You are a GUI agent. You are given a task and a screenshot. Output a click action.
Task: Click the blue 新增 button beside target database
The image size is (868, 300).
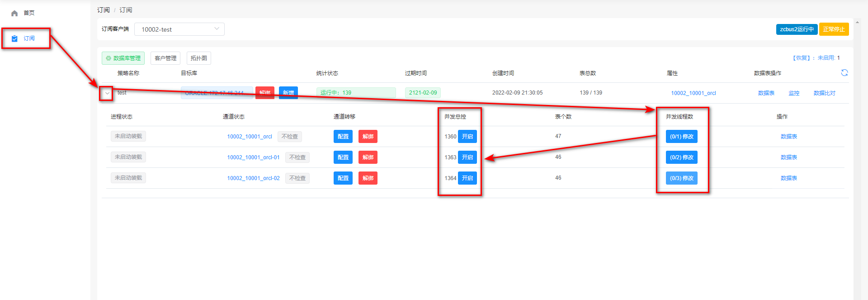click(x=288, y=93)
